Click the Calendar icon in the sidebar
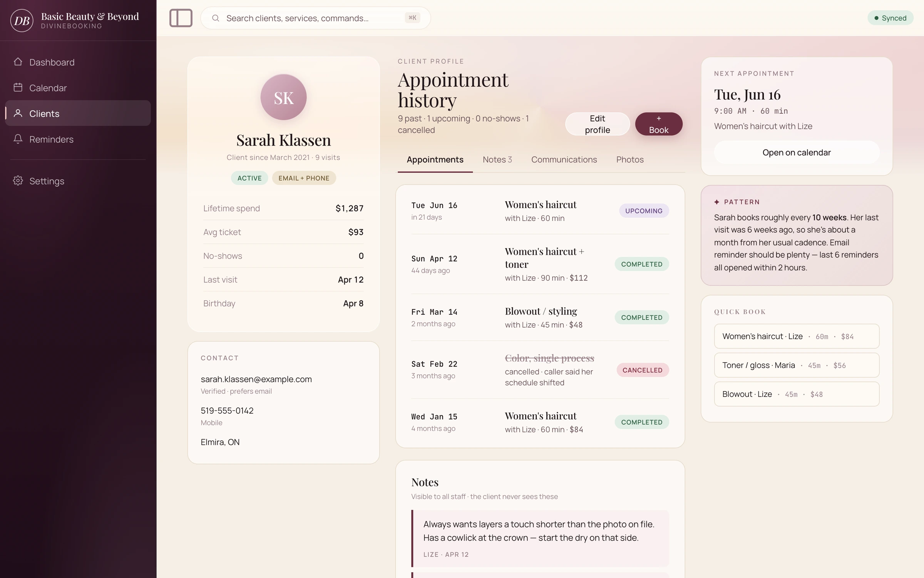This screenshot has width=924, height=578. pos(18,87)
